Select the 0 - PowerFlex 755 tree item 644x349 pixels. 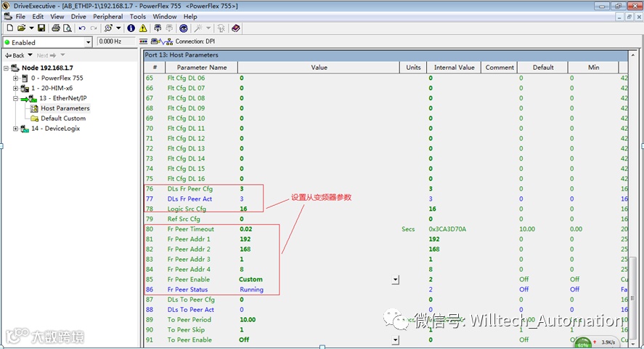tap(57, 78)
